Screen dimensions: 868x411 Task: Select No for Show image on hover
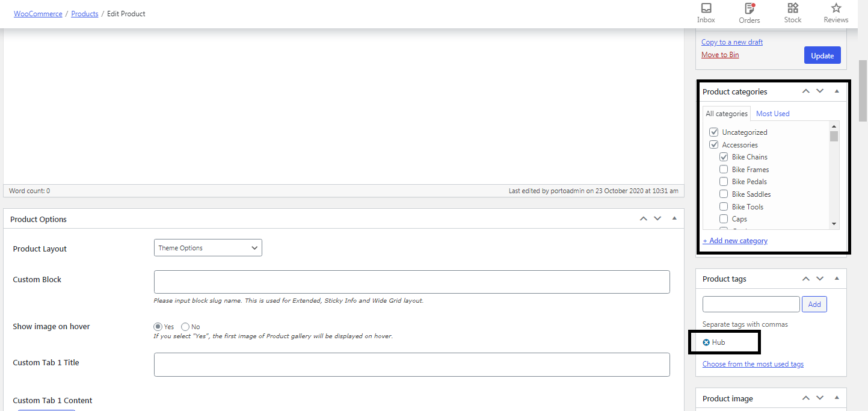(x=185, y=327)
